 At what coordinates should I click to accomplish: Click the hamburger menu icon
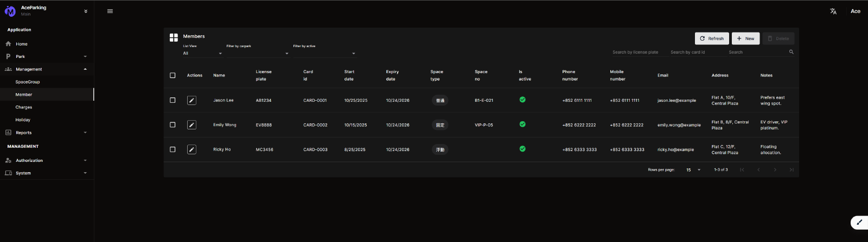(110, 11)
